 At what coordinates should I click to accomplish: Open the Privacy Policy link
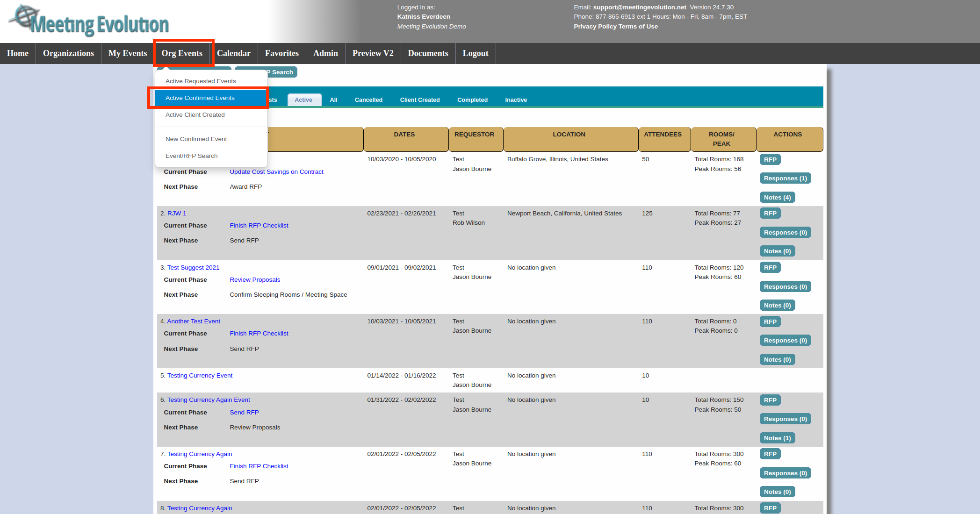tap(592, 26)
